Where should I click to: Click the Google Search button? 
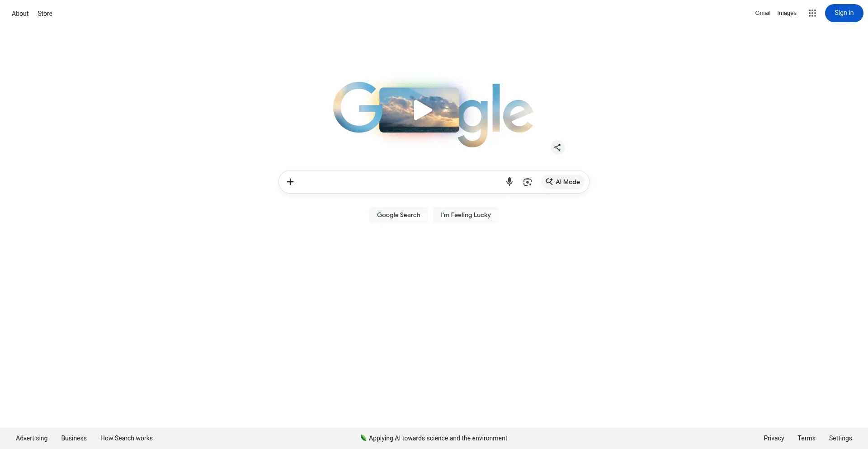point(398,215)
